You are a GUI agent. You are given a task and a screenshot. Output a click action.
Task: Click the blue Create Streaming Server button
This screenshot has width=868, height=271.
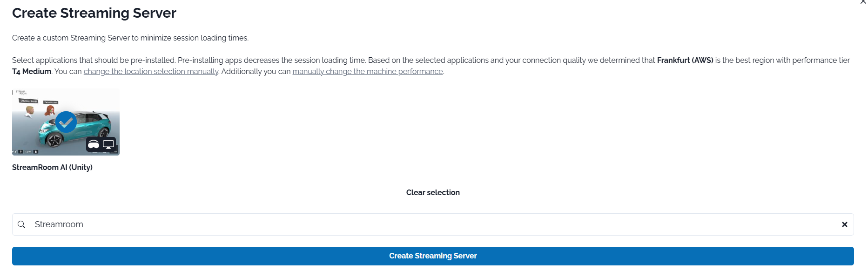pyautogui.click(x=433, y=256)
